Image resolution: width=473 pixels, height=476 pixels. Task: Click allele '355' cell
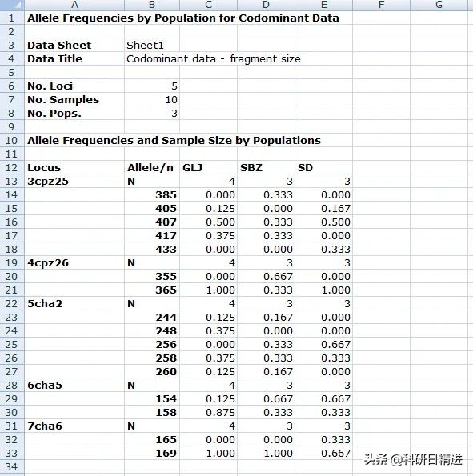pos(152,277)
